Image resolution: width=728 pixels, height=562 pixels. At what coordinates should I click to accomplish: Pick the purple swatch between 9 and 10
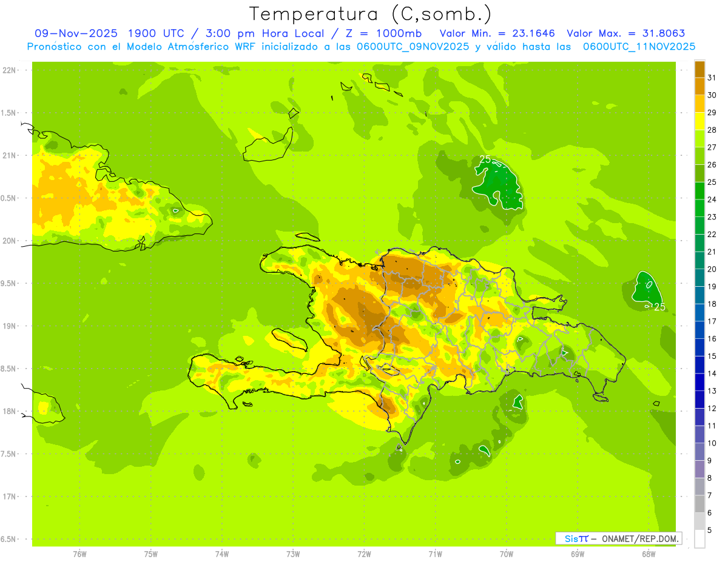pyautogui.click(x=699, y=452)
